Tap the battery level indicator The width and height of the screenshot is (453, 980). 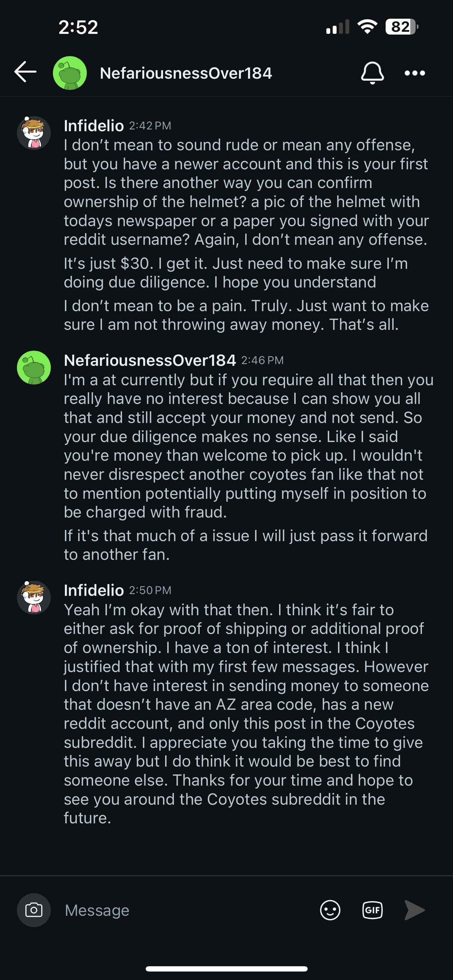point(401,27)
